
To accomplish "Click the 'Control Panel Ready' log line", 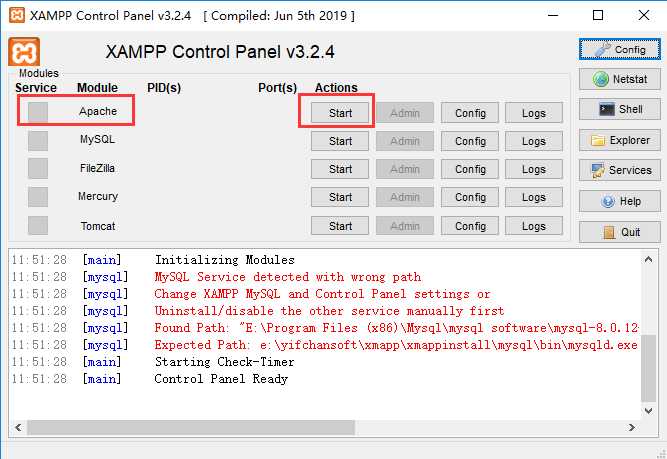I will 221,379.
